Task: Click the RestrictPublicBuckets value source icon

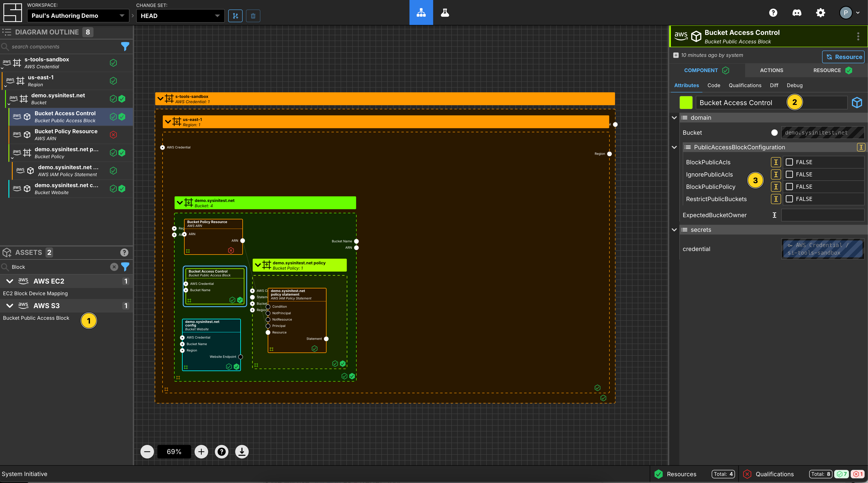Action: click(x=776, y=199)
